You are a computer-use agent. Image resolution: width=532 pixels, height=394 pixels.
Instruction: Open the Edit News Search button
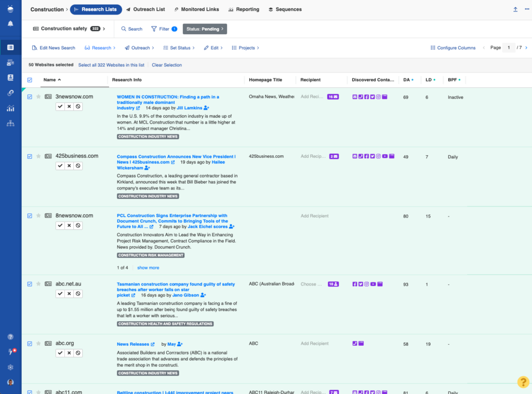(54, 48)
